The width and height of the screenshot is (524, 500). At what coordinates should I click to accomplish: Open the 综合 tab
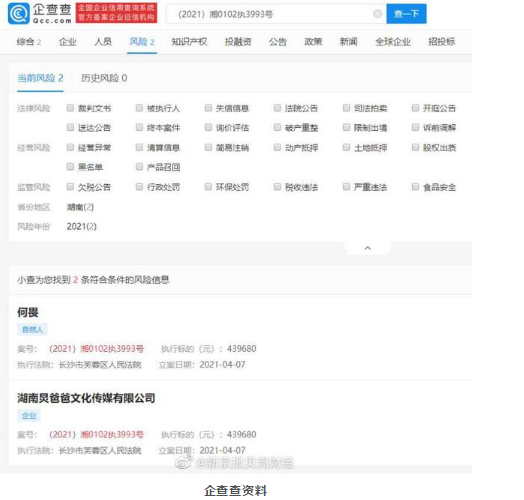[x=29, y=42]
